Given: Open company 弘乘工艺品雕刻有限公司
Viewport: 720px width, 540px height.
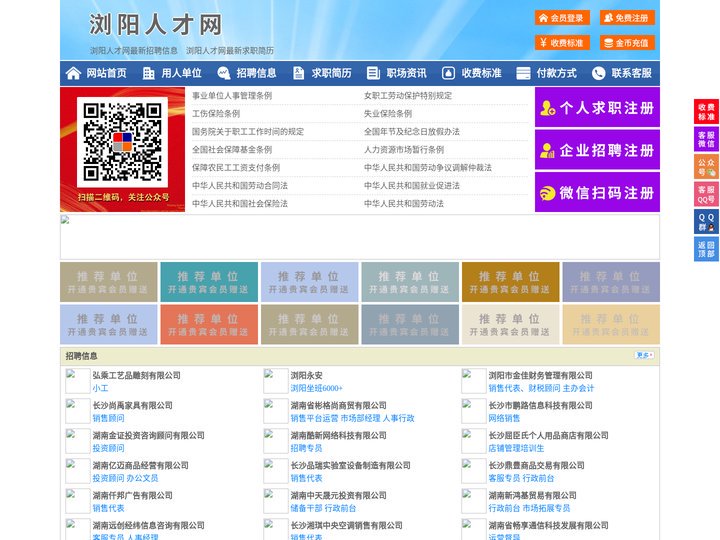Looking at the screenshot, I should tap(136, 375).
